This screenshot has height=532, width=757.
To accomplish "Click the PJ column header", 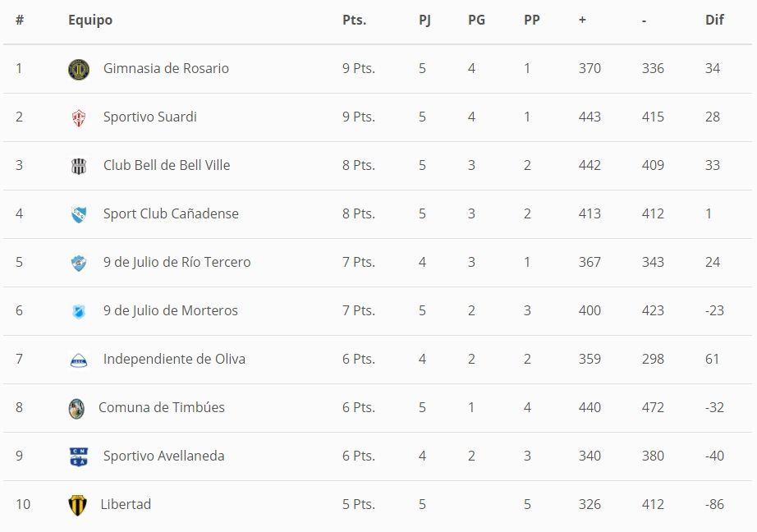I will coord(424,20).
